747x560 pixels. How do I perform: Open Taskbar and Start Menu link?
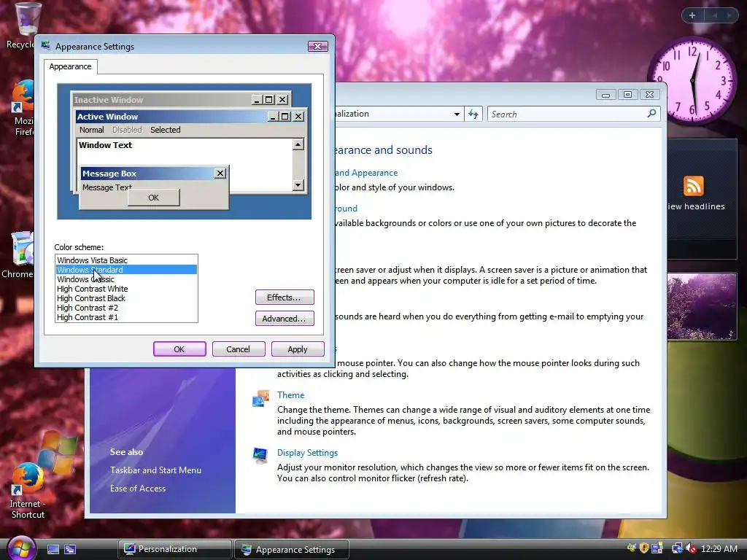point(155,470)
